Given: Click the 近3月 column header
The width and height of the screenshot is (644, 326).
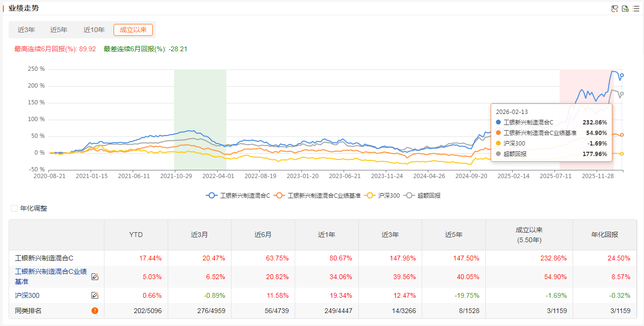Looking at the screenshot, I should [x=199, y=235].
